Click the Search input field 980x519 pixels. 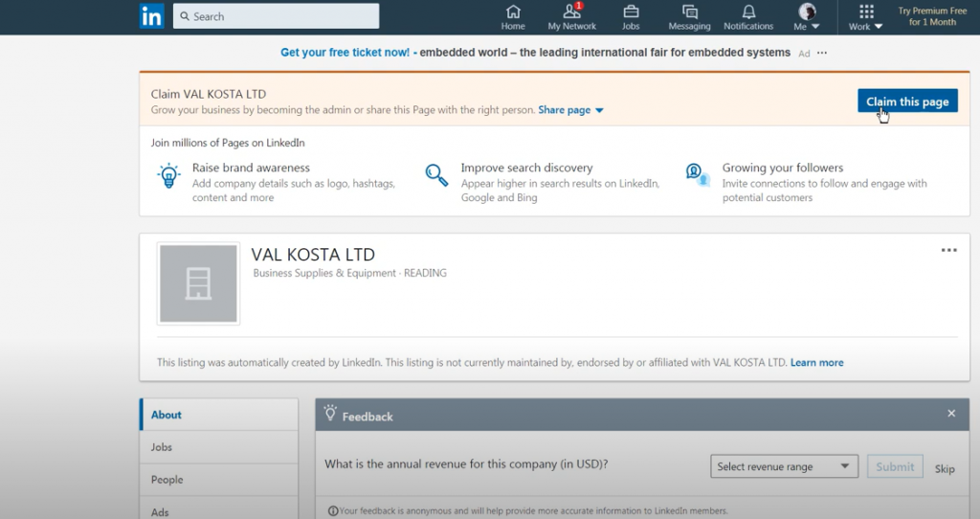click(276, 16)
